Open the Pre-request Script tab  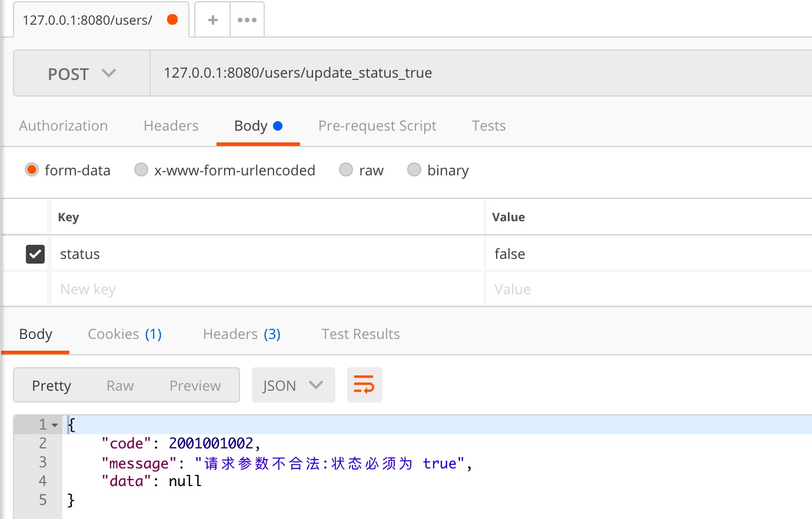click(377, 125)
